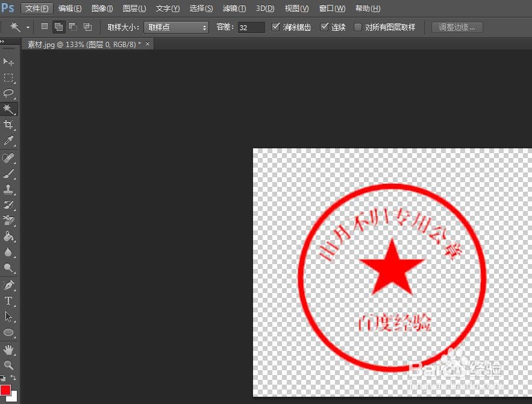
Task: Click the white background color swatch
Action: click(x=14, y=398)
